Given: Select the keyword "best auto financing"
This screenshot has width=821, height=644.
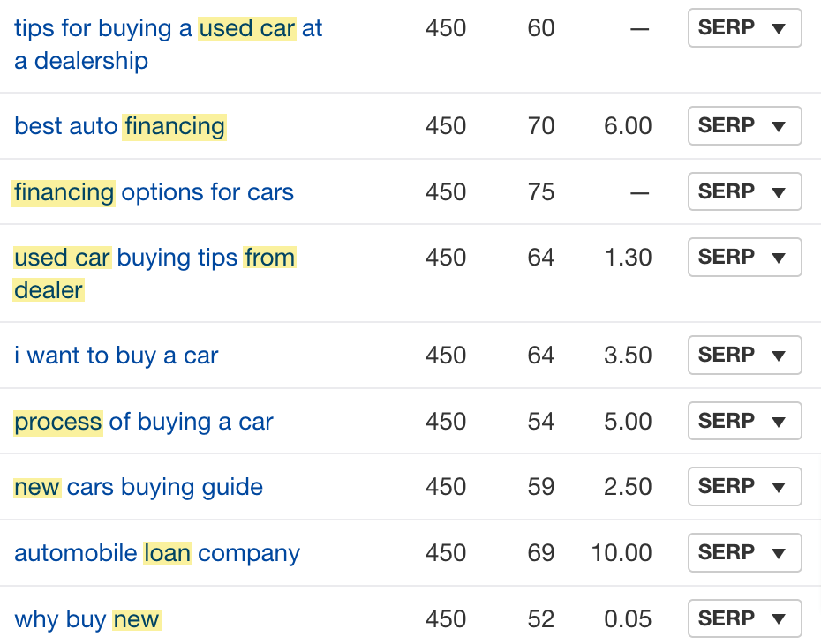Looking at the screenshot, I should coord(119,125).
